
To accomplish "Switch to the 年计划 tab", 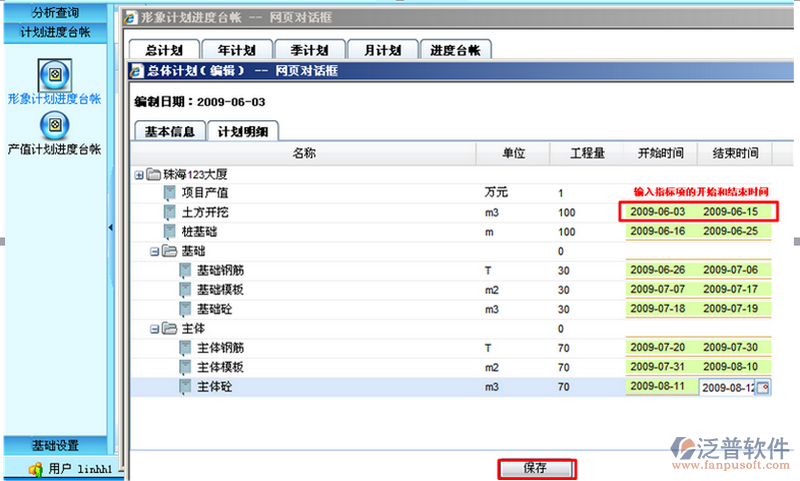I will 237,50.
